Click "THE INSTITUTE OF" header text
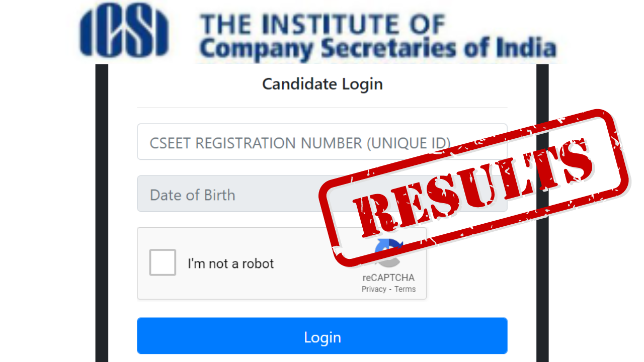 (323, 25)
